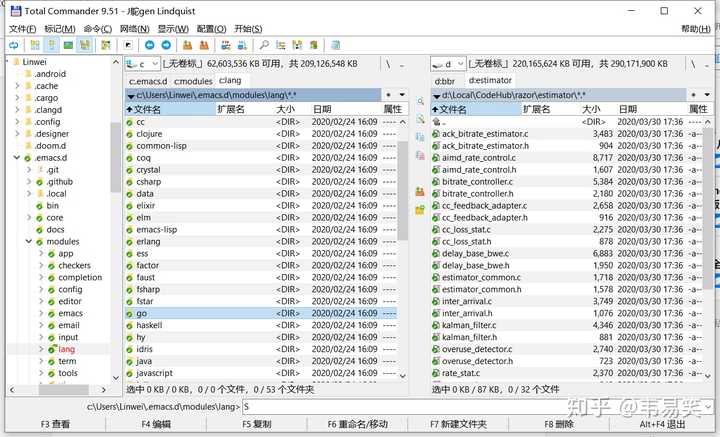Click the notepad icon at toolbar end
The width and height of the screenshot is (720, 437).
(336, 45)
